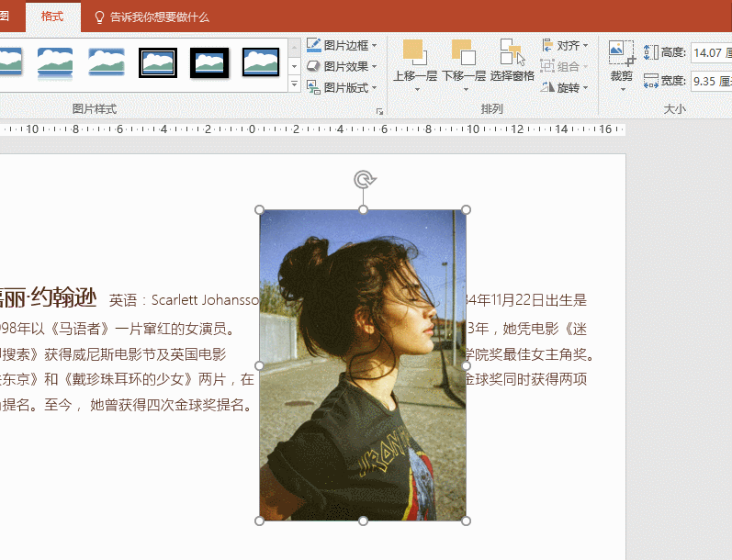Expand the 上移一层 dropdown arrow

(417, 89)
